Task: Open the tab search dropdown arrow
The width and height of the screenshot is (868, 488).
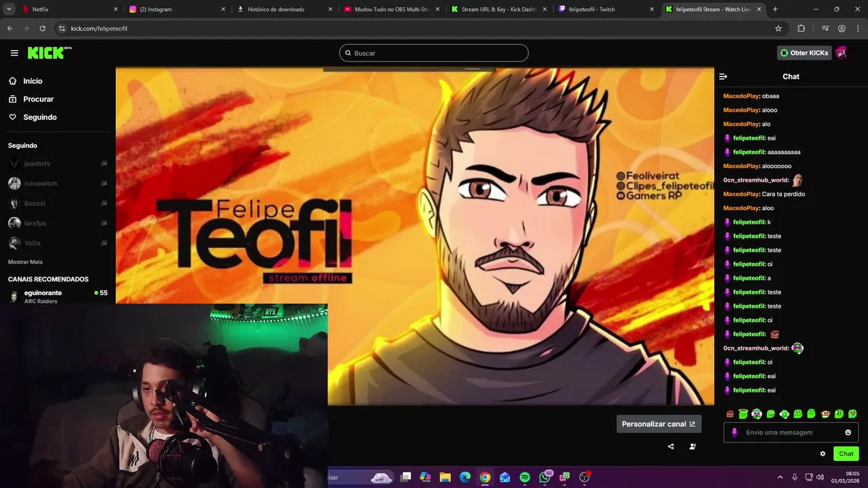Action: [x=8, y=9]
